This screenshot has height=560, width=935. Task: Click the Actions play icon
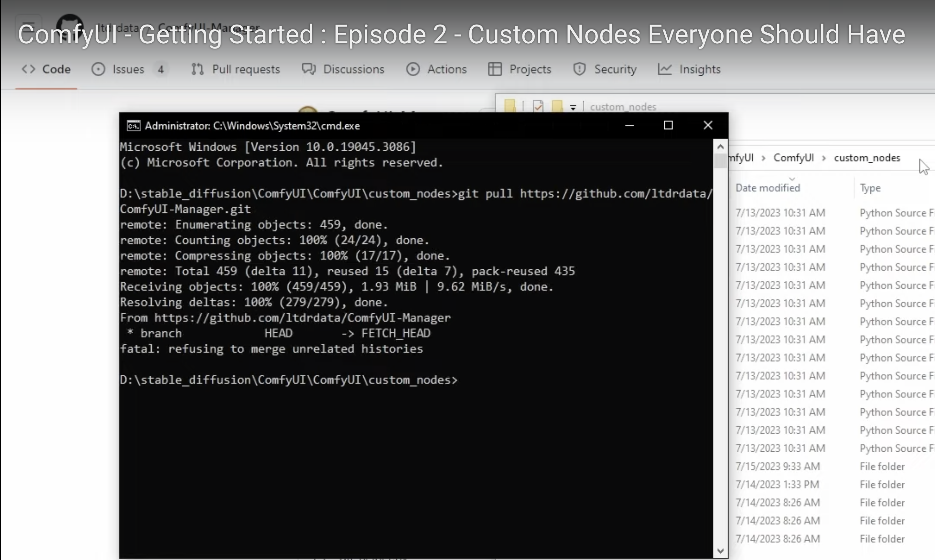[x=413, y=69]
